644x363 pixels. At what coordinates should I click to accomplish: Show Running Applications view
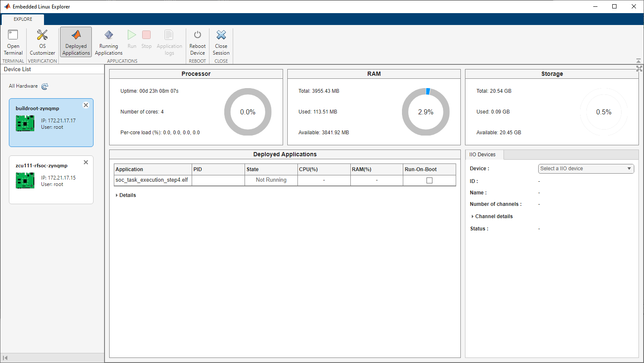point(109,42)
